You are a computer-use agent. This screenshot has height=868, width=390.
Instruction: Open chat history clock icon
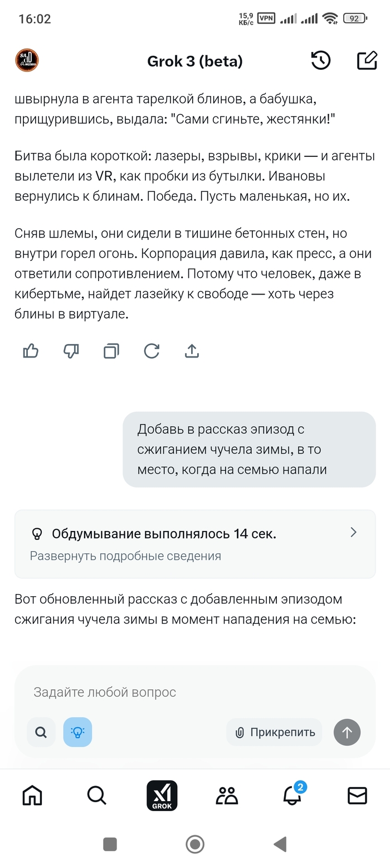tap(321, 60)
